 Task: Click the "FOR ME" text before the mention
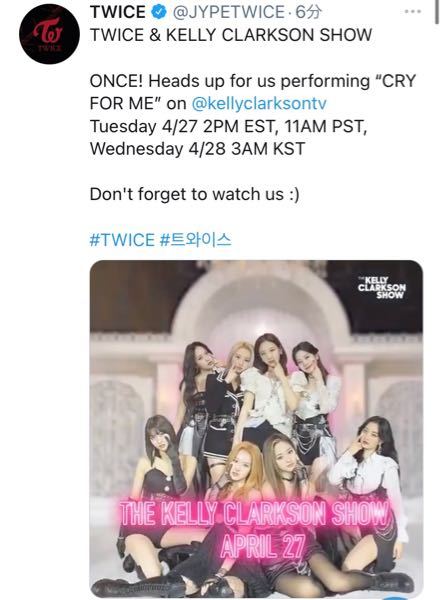125,103
